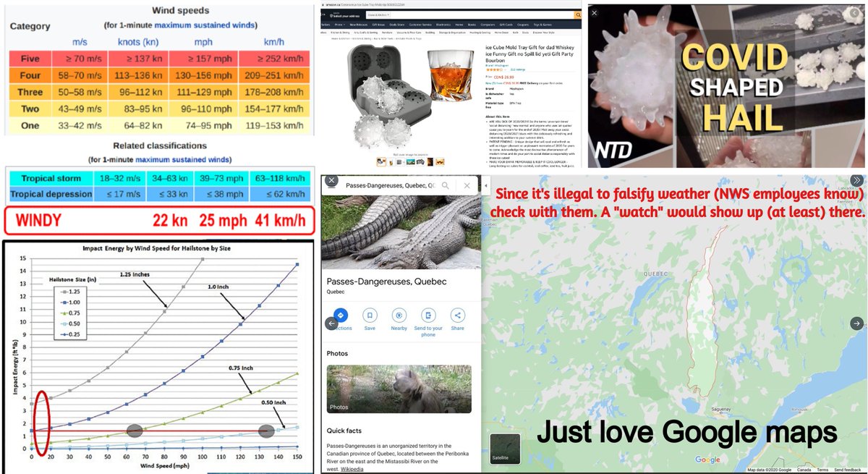Viewport: 868px width, 474px height.
Task: Share the Passes-Dangereuses location
Action: pos(457,316)
